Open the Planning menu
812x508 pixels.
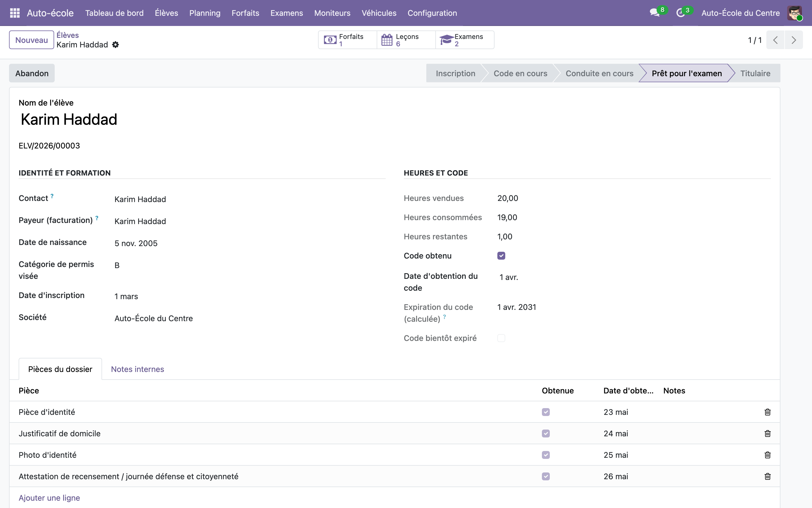coord(205,13)
